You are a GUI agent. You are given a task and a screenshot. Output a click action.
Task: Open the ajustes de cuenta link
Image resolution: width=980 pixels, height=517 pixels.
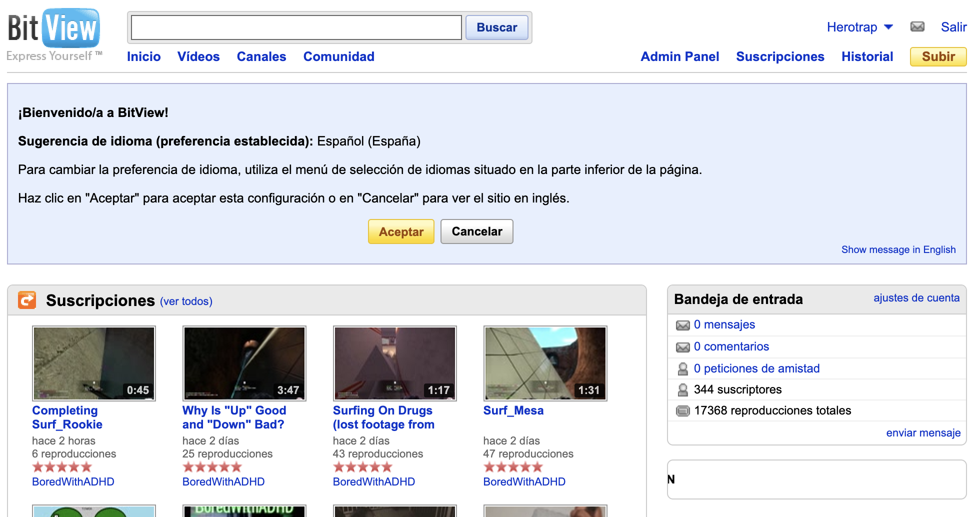click(x=916, y=298)
